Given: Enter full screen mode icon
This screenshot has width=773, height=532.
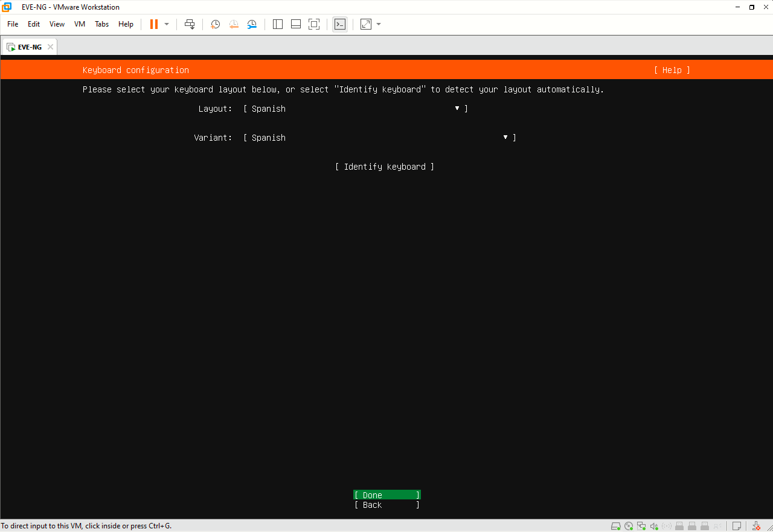Looking at the screenshot, I should tap(314, 24).
